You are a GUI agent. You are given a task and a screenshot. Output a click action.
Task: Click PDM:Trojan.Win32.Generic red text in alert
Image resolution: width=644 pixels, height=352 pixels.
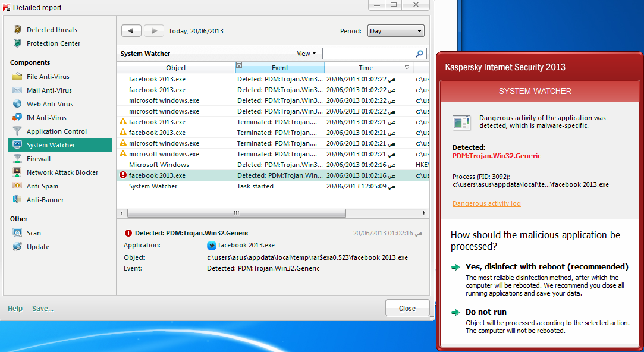(497, 156)
